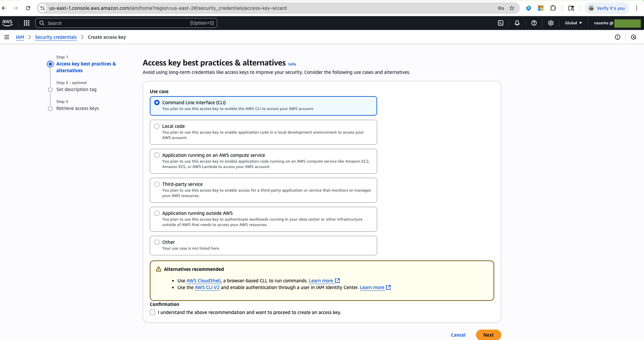Viewport: 644px width, 340px height.
Task: Select Step 2 Set description tag
Action: coord(76,89)
